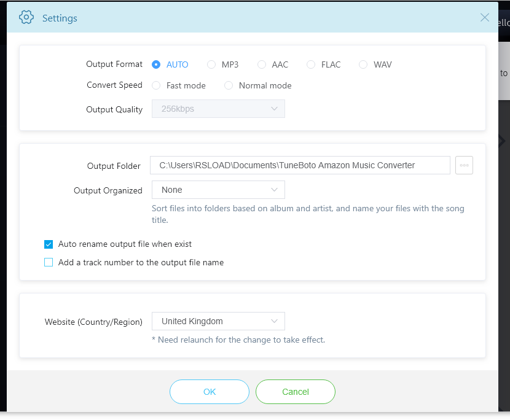The height and width of the screenshot is (420, 510).
Task: Select AUTO output format
Action: 156,64
